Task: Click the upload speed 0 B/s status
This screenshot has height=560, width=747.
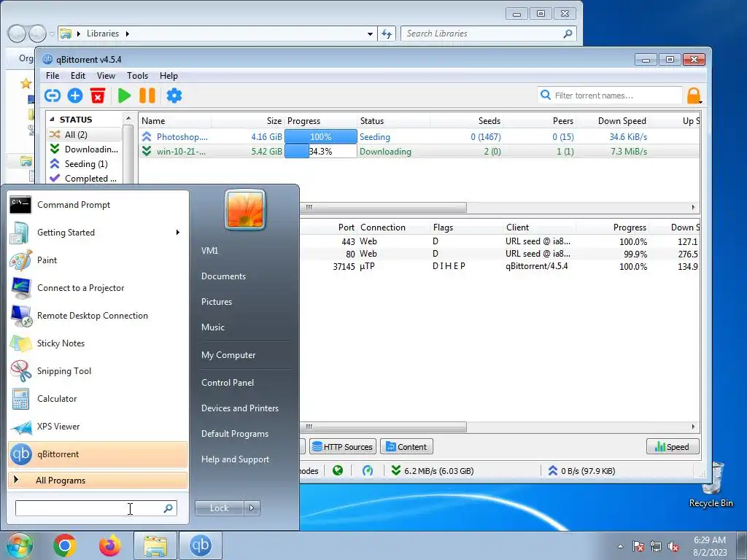Action: click(x=581, y=471)
